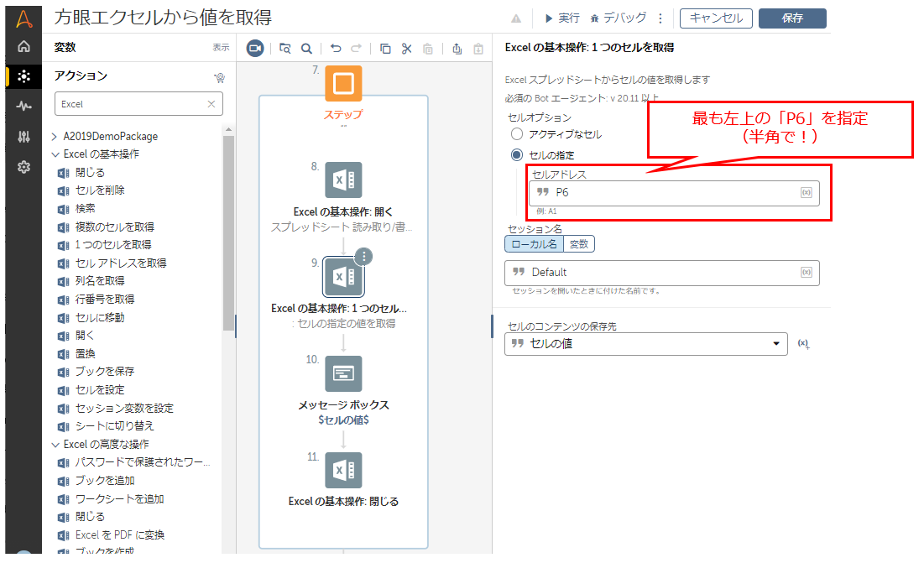The image size is (924, 563).
Task: Click the actions list scrollbar
Action: point(228,232)
